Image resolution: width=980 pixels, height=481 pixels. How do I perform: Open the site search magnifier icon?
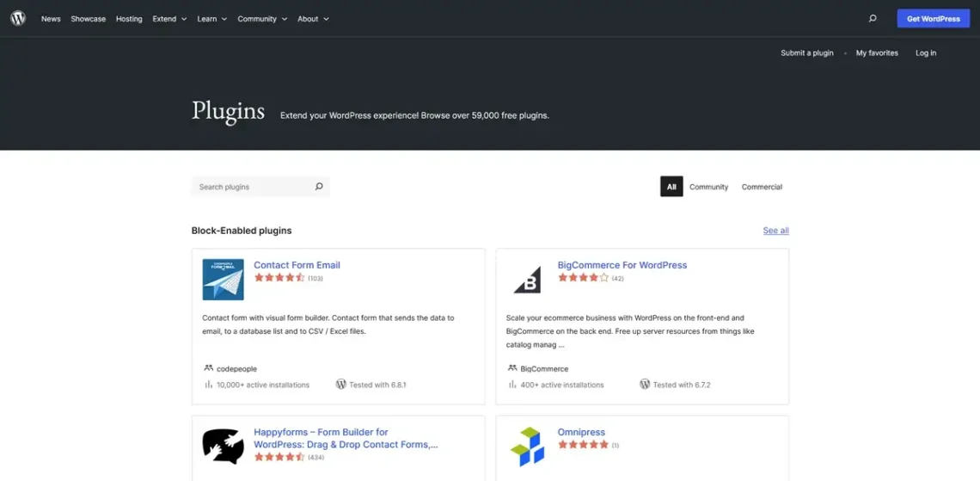coord(873,19)
